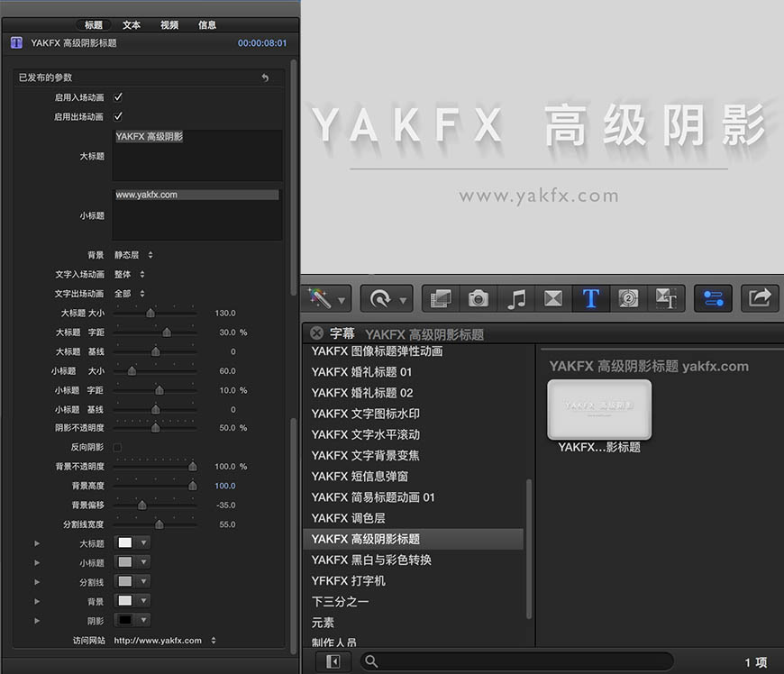
Task: Open the 访问网站 popup menu
Action: [x=165, y=640]
